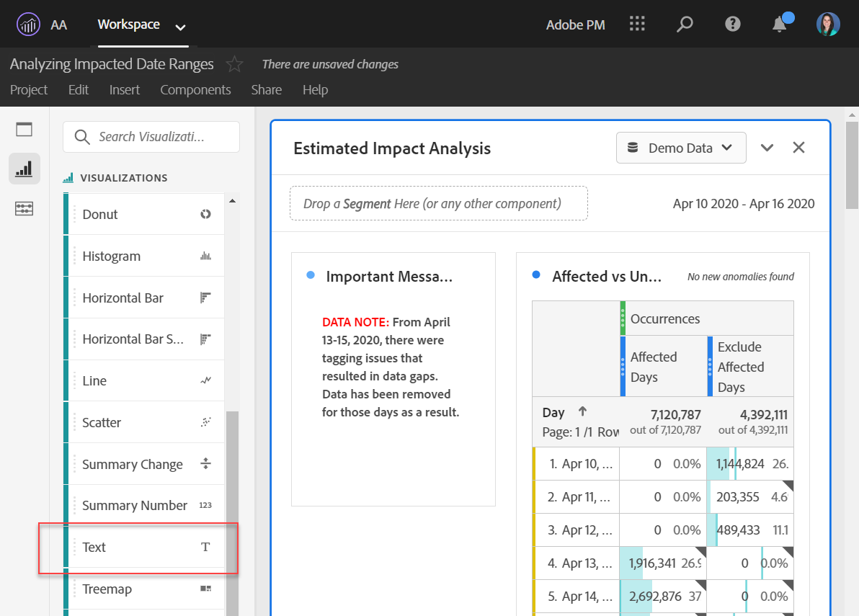Open the Components icon in left rail
The height and width of the screenshot is (616, 859).
pyautogui.click(x=25, y=209)
